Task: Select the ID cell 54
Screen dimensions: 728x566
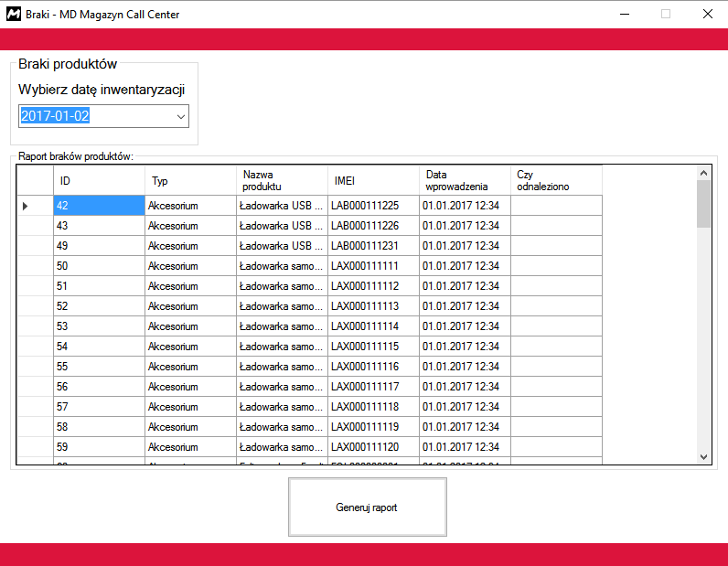Action: point(100,347)
